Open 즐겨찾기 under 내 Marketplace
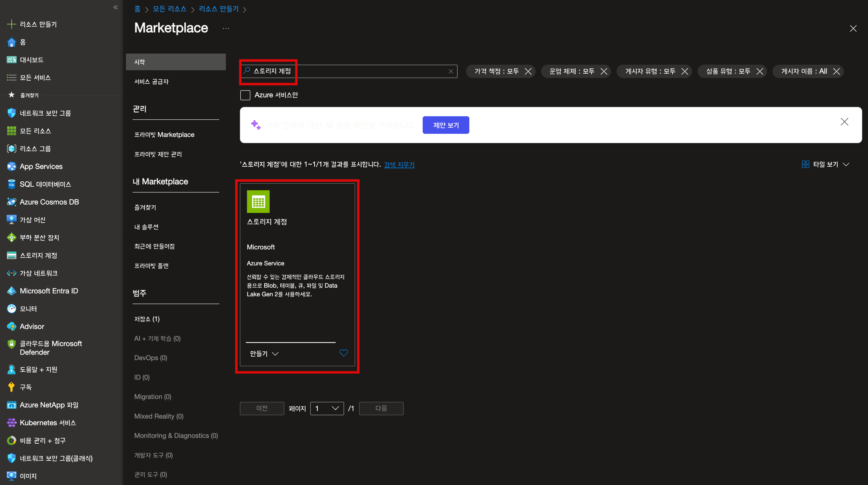 pyautogui.click(x=145, y=207)
